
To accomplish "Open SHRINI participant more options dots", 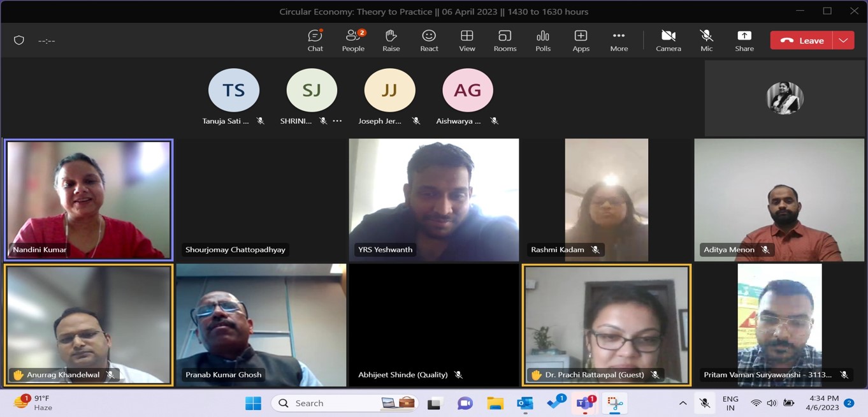I will (x=337, y=121).
